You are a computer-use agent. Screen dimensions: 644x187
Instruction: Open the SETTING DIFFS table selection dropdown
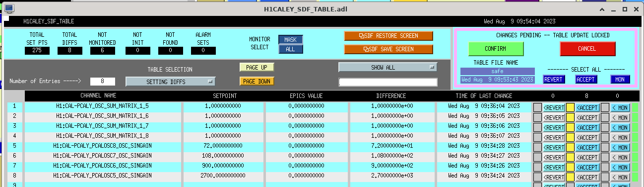pos(170,82)
